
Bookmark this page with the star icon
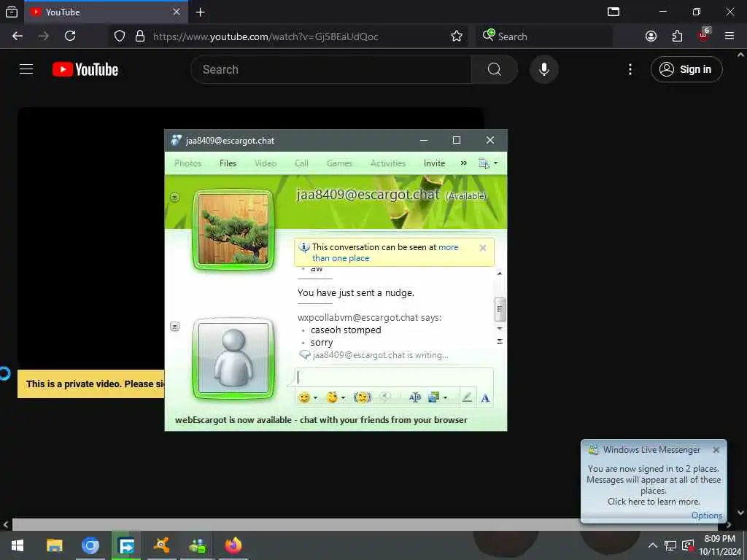click(457, 36)
